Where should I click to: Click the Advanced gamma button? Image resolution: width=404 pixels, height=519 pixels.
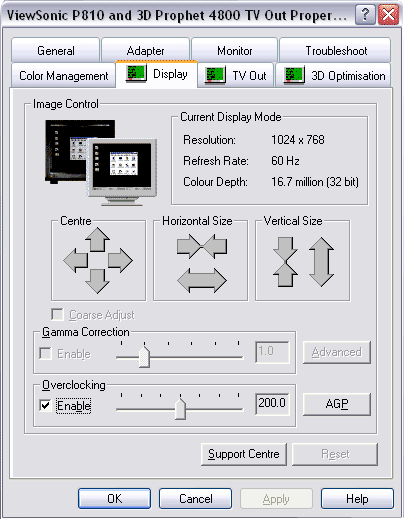point(337,352)
